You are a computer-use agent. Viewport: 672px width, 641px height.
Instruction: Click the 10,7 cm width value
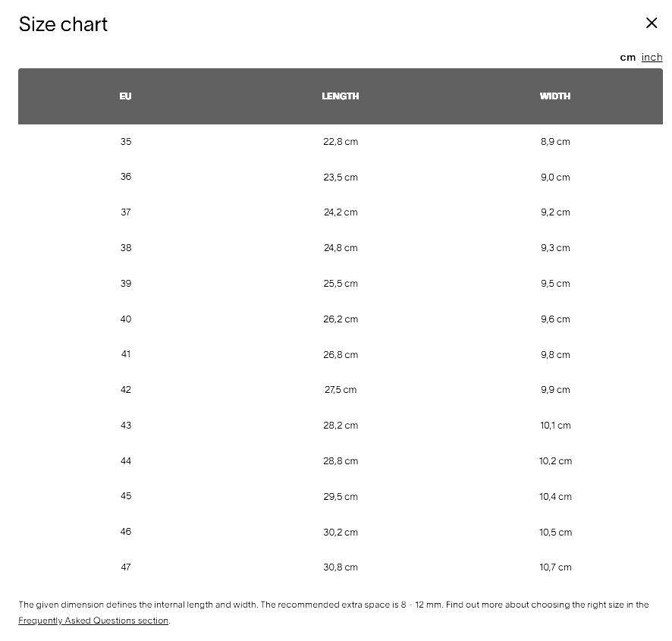pos(555,567)
